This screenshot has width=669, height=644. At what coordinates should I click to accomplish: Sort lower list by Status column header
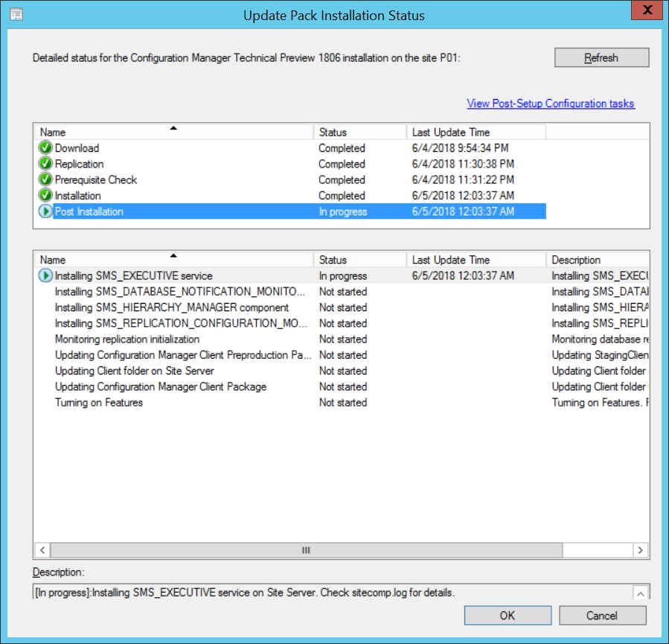pos(360,260)
